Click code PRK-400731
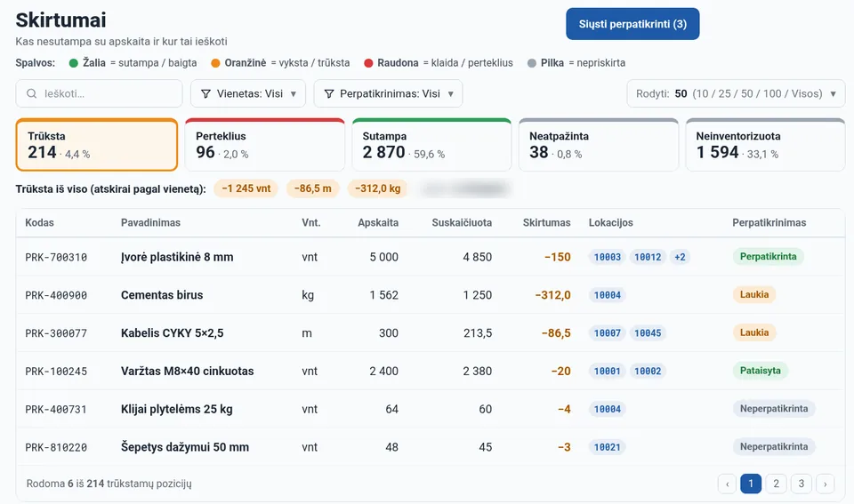The image size is (854, 504). [56, 409]
